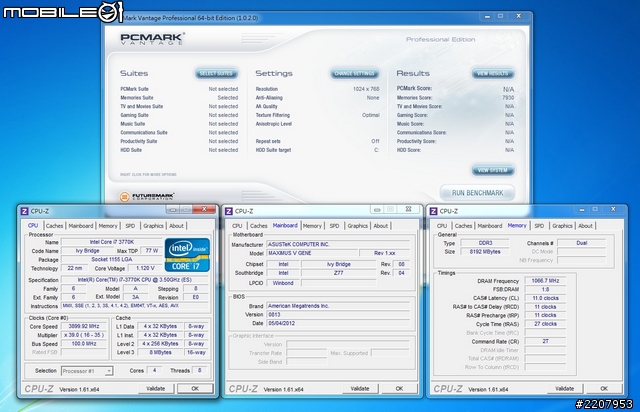
Task: Open About tab in middle CPU-Z window
Action: pos(381,226)
